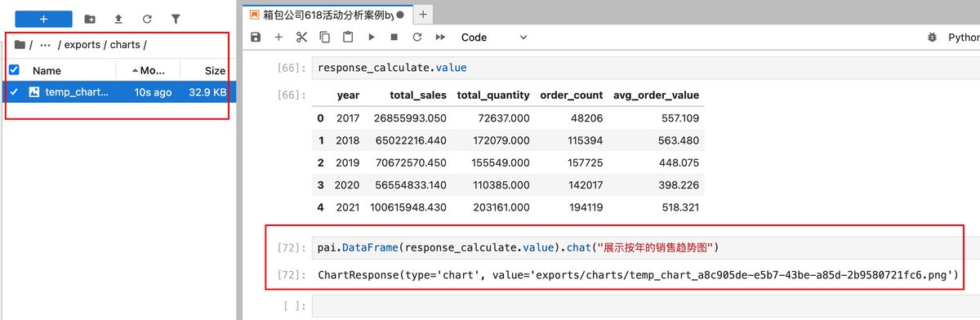Click the order count value 142017
980x320 pixels.
(x=585, y=185)
